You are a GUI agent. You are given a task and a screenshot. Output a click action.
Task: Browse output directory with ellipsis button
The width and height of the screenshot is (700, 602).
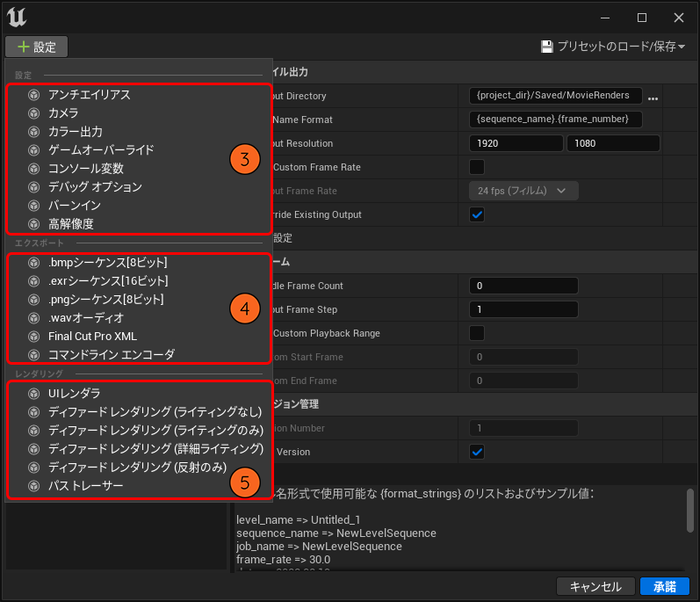(653, 98)
